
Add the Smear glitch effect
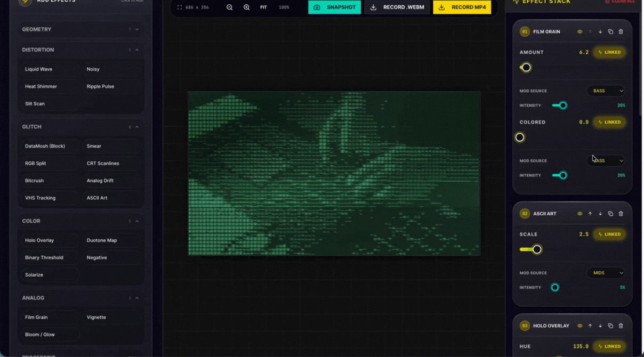pyautogui.click(x=111, y=146)
